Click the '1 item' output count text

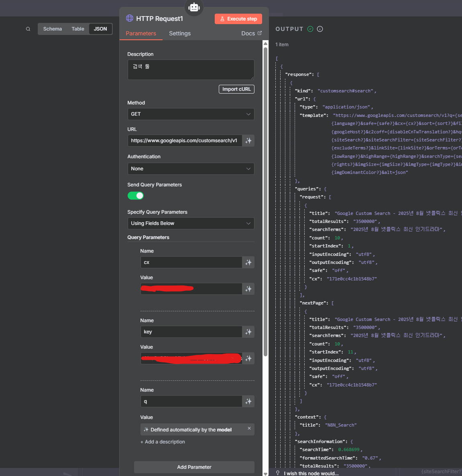[x=282, y=44]
